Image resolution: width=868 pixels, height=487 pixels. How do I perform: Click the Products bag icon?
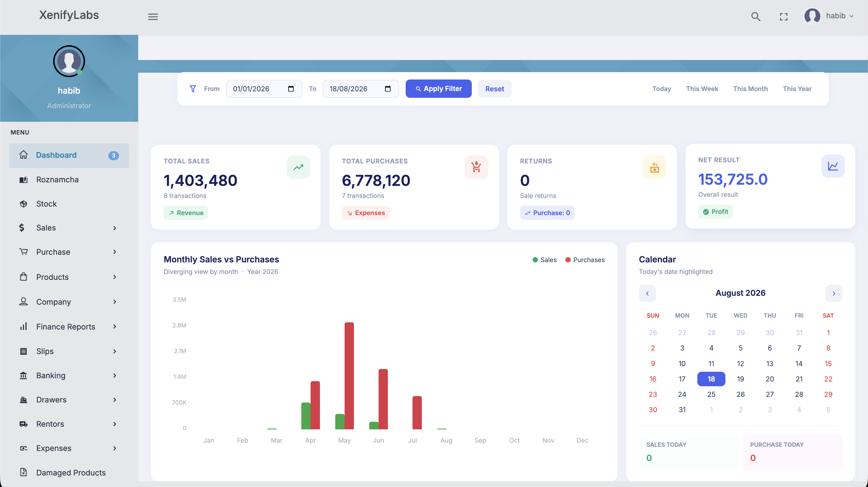tap(23, 277)
